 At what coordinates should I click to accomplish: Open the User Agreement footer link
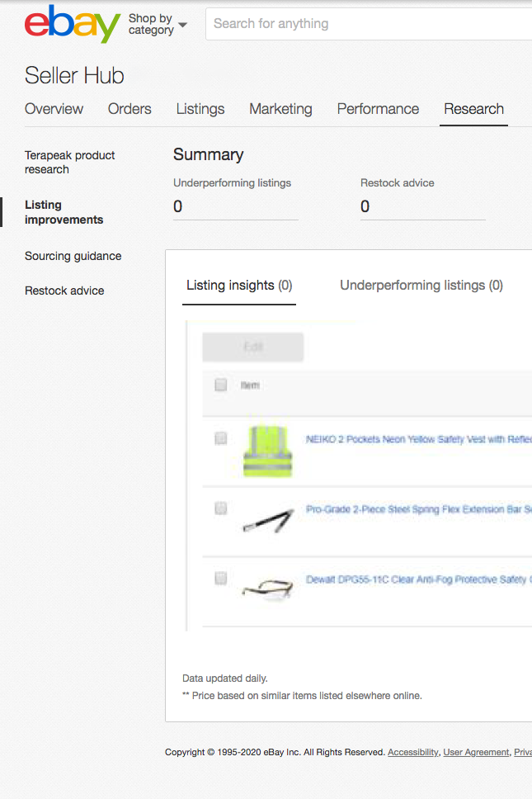pyautogui.click(x=476, y=752)
